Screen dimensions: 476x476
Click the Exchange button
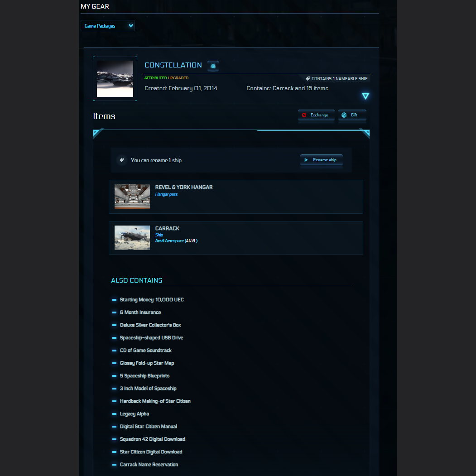[x=316, y=115]
